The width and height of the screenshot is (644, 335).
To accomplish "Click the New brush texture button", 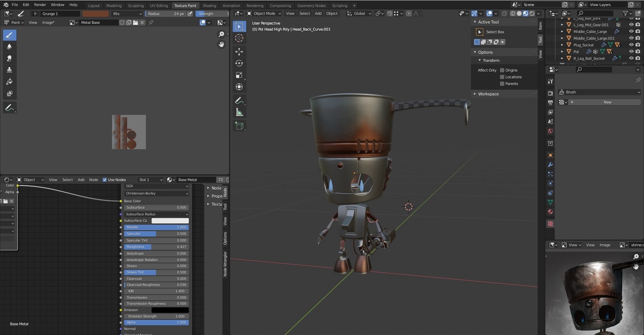I will (607, 102).
